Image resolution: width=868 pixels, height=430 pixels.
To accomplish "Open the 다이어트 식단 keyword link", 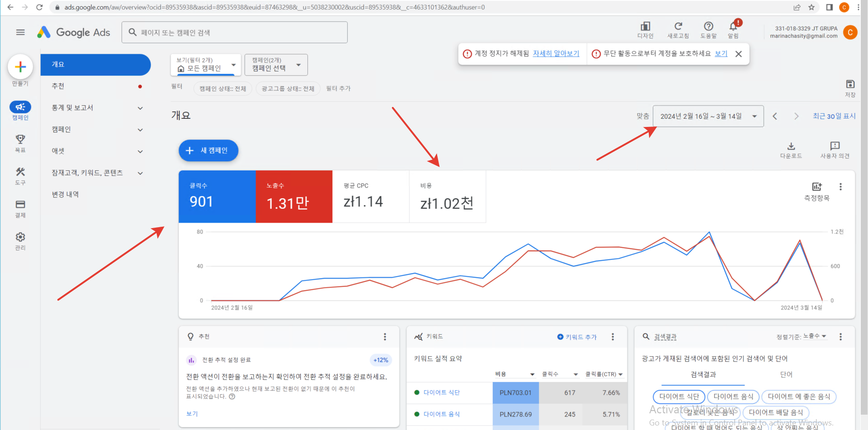I will [442, 393].
